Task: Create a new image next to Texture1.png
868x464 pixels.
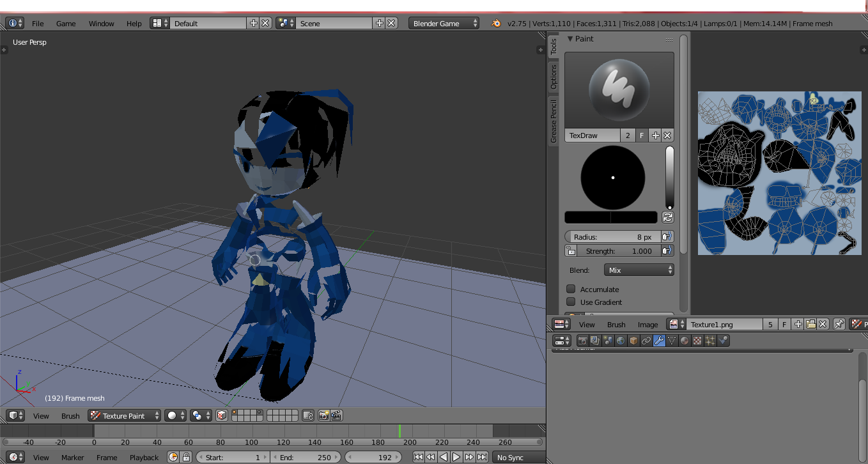Action: point(798,324)
